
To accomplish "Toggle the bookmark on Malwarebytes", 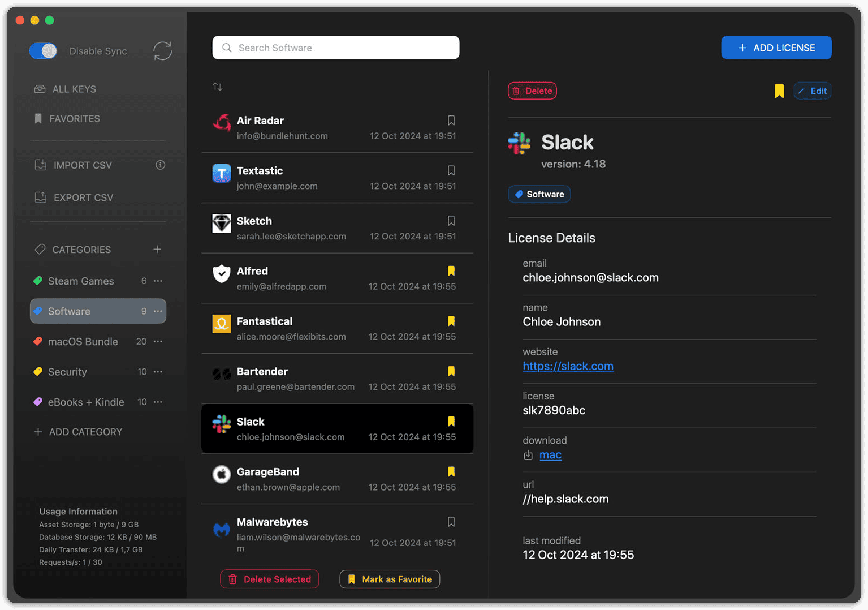I will coord(451,522).
